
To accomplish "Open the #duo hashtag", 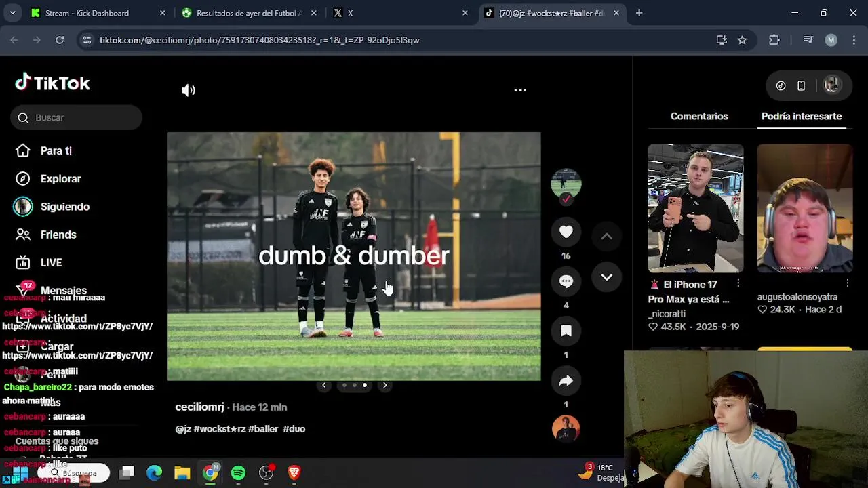I will 294,429.
